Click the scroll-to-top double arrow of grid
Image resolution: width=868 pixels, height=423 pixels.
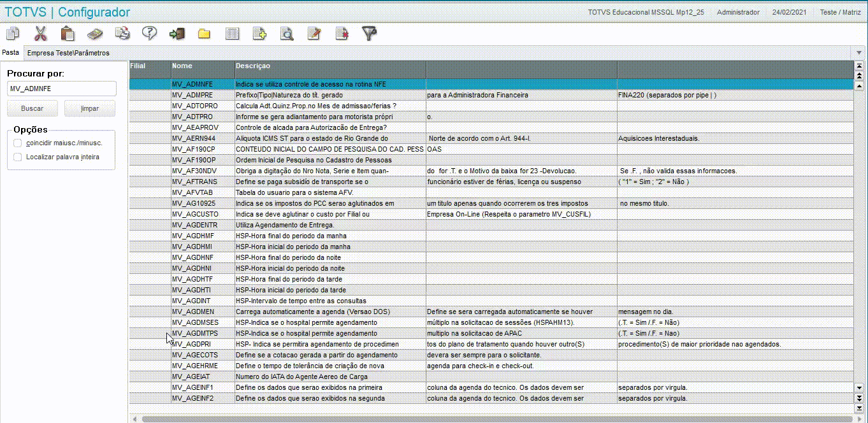click(x=858, y=66)
